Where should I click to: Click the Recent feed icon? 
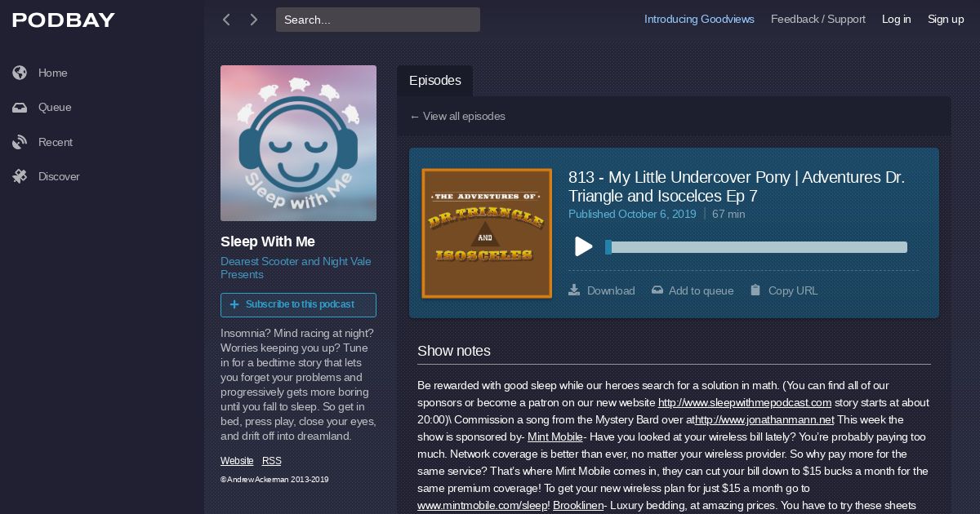[x=20, y=142]
